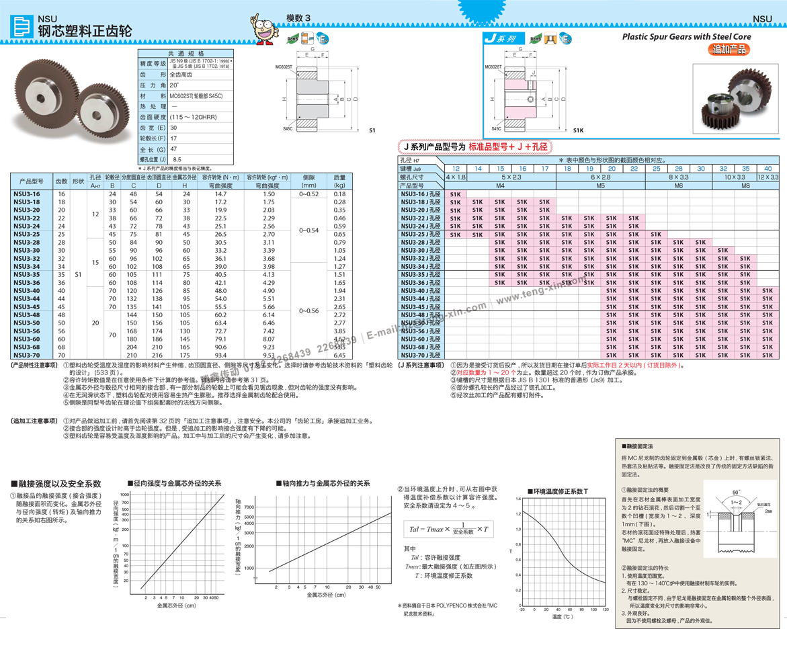Click the 共通规格 table header
The image size is (787, 672).
185,54
